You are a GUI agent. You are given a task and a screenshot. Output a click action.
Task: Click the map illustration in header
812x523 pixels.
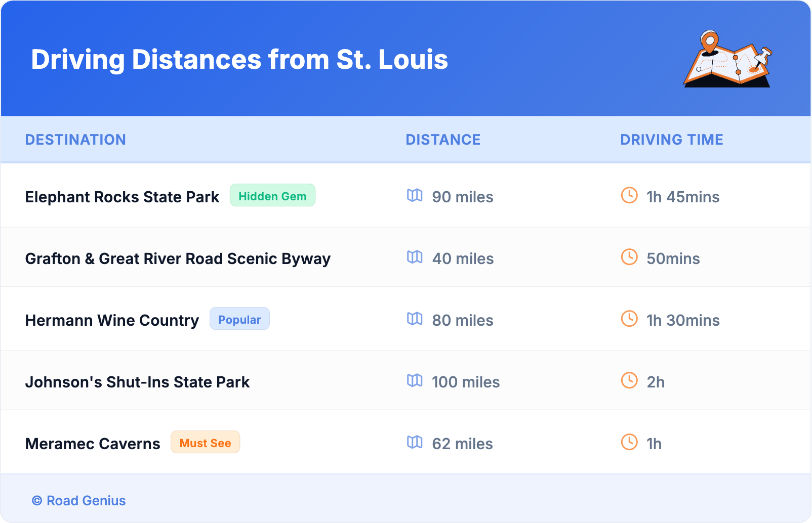[727, 59]
